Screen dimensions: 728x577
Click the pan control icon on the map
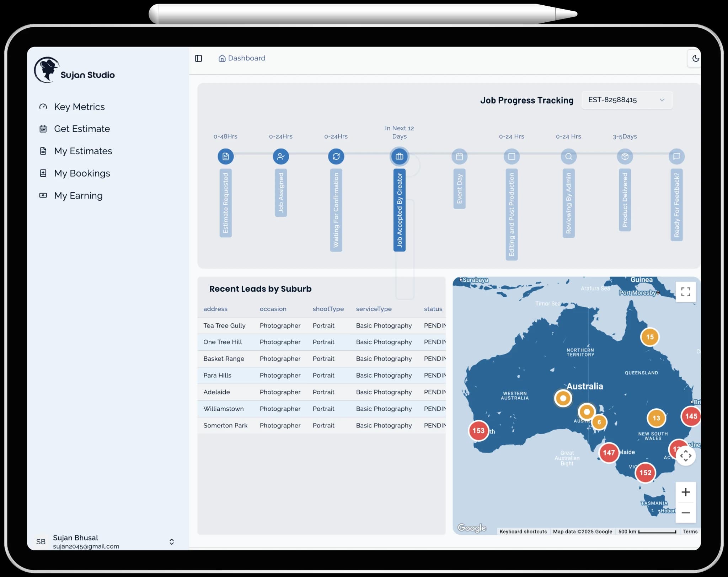point(686,455)
